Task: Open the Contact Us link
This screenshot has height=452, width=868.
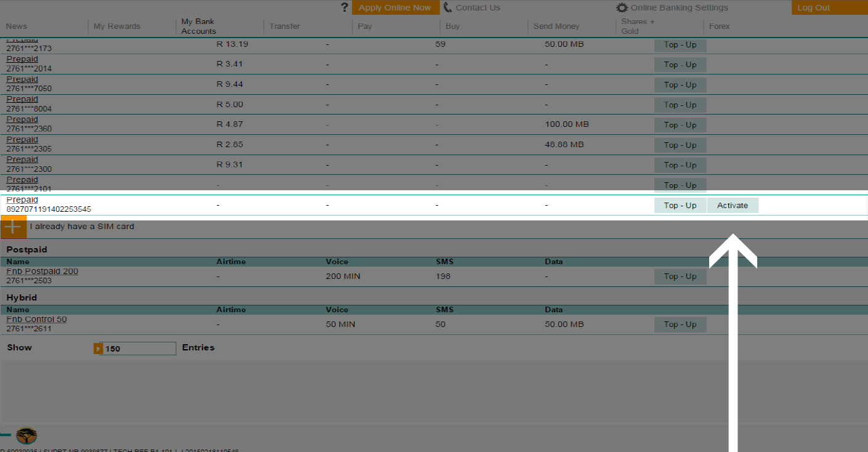Action: pyautogui.click(x=478, y=8)
